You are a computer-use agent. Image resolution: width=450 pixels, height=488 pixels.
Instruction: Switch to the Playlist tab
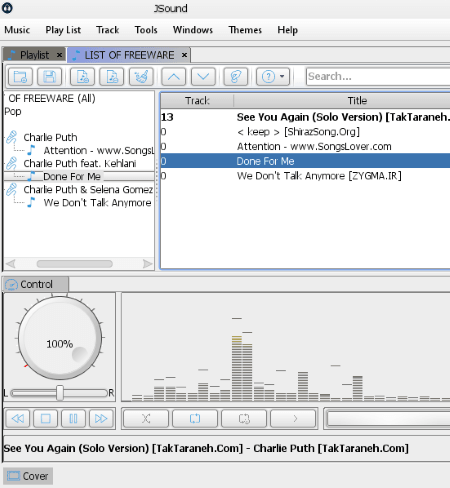(34, 55)
